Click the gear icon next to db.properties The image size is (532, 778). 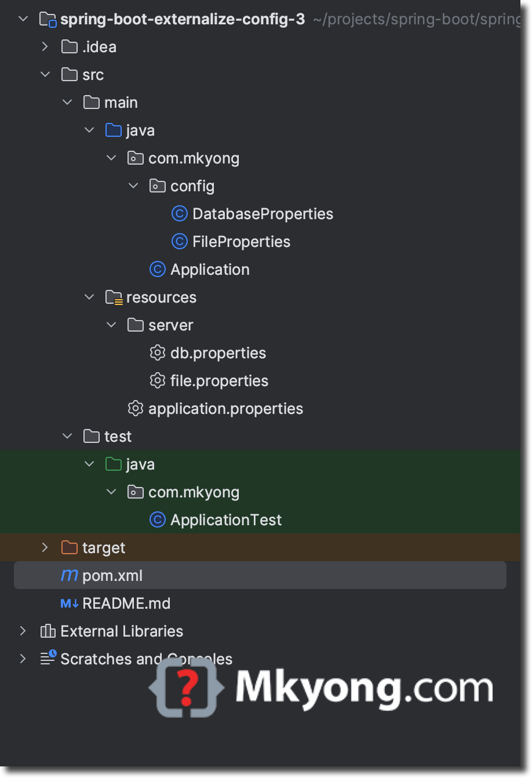(157, 352)
